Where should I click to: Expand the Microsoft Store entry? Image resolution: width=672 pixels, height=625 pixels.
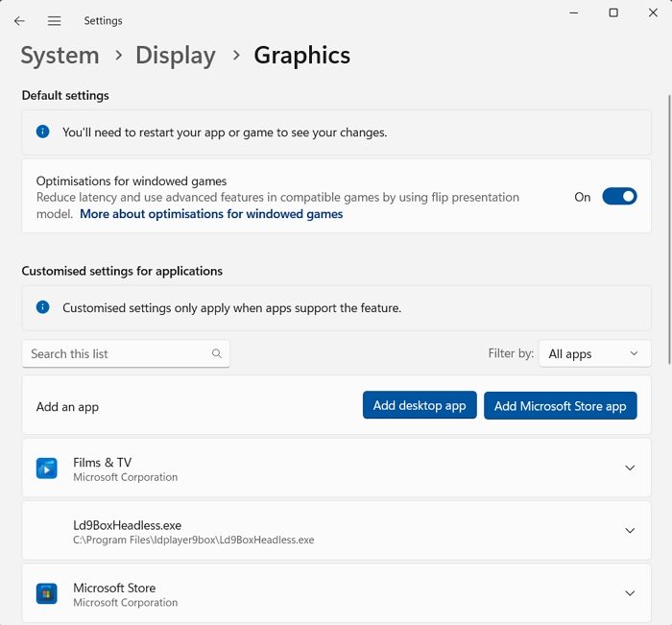pyautogui.click(x=630, y=594)
